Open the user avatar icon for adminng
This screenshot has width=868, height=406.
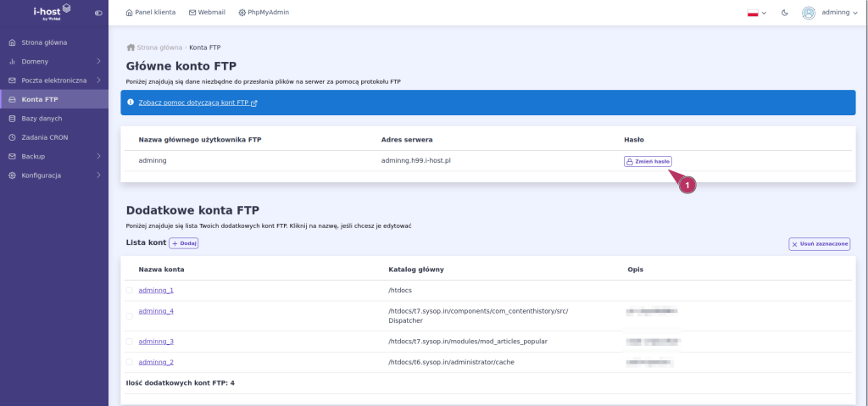[x=808, y=13]
